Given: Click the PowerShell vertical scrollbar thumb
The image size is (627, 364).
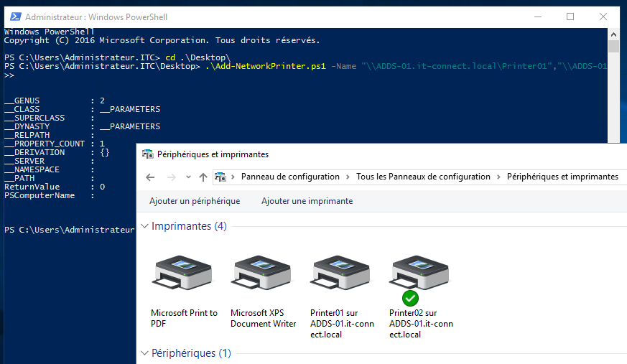Looking at the screenshot, I should (x=613, y=46).
